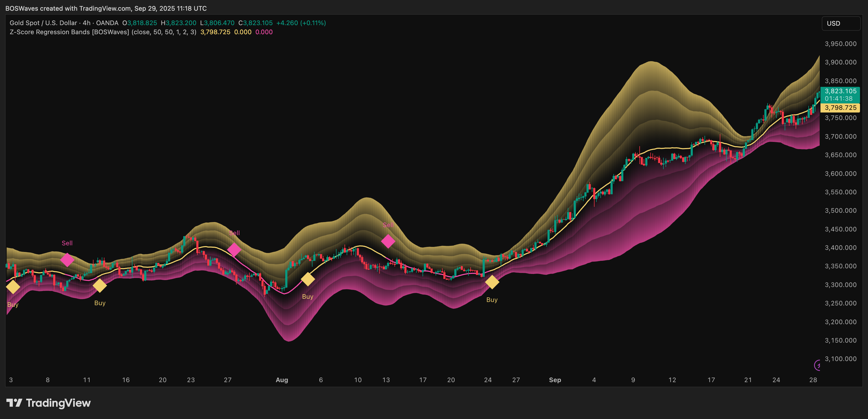
Task: Click the yellow 3,798.725 axis label
Action: click(840, 107)
